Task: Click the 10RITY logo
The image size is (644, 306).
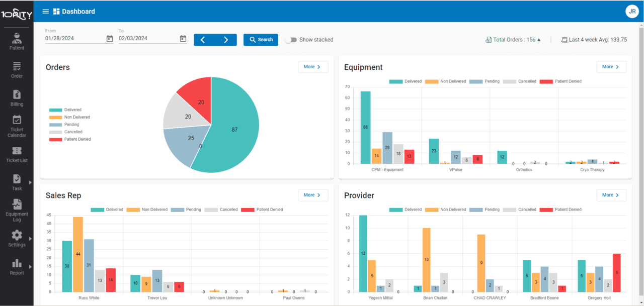Action: (17, 14)
